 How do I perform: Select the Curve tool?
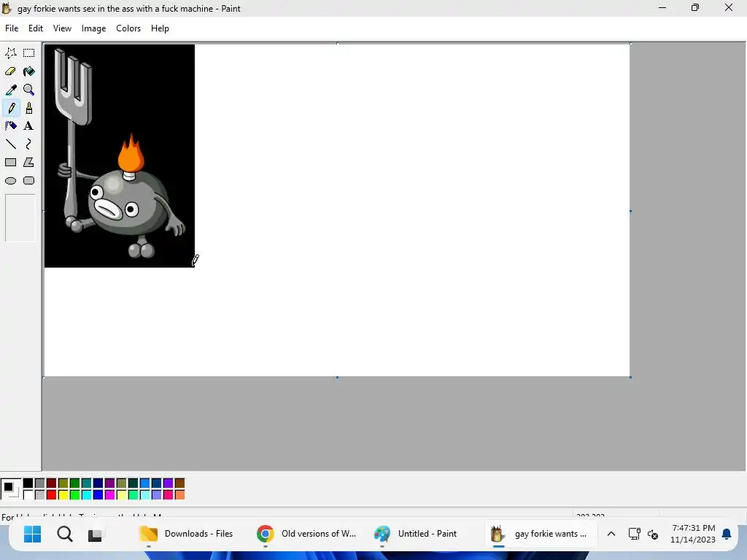coord(28,144)
